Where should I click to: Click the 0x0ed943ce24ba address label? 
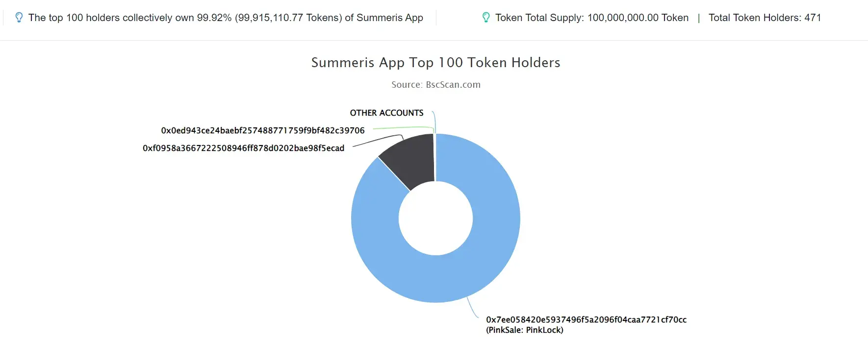pos(263,130)
